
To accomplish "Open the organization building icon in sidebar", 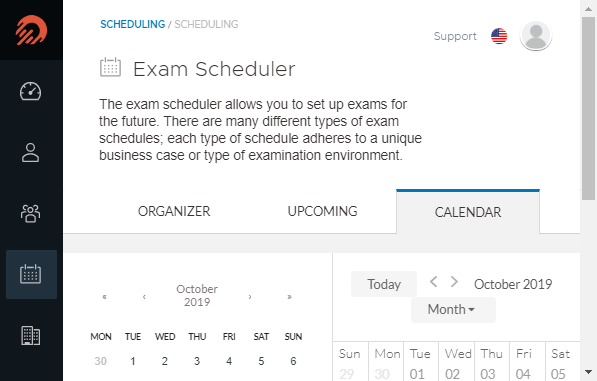I will 30,335.
